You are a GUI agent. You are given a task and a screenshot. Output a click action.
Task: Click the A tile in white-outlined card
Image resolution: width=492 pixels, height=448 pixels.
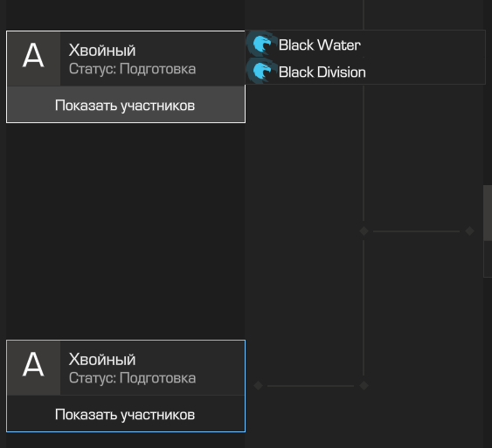click(33, 59)
